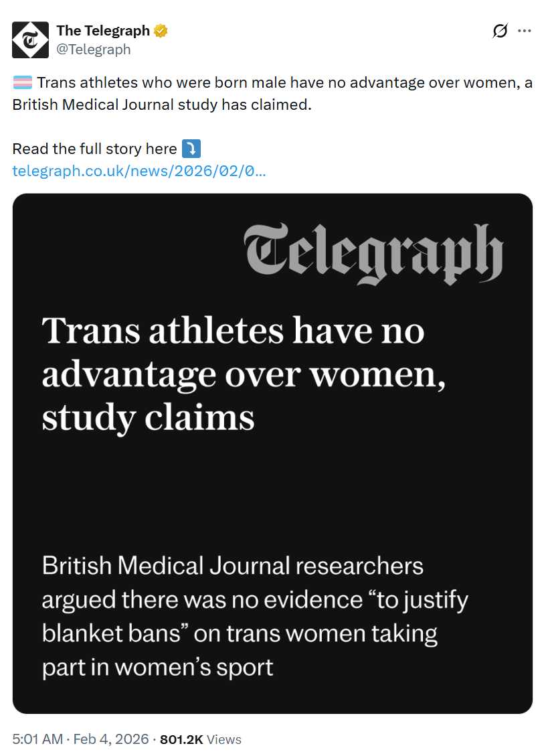Click The Telegraph profile avatar
The image size is (546, 756).
pyautogui.click(x=30, y=40)
